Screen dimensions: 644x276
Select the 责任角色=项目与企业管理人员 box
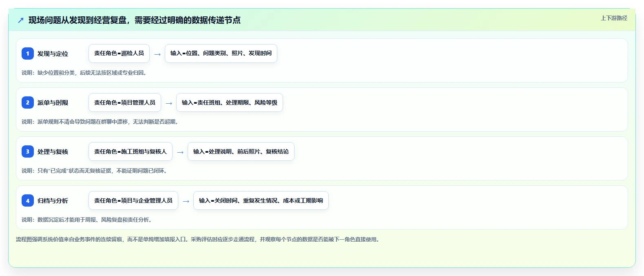pyautogui.click(x=133, y=200)
